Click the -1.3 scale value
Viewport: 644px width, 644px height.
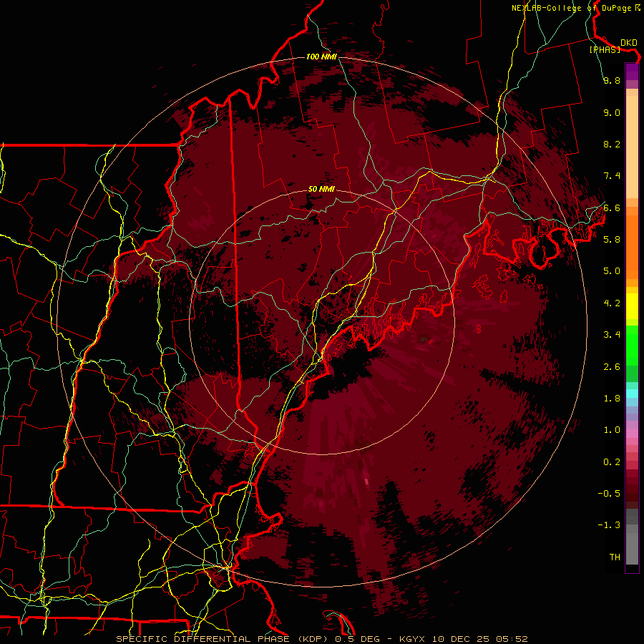pos(609,525)
